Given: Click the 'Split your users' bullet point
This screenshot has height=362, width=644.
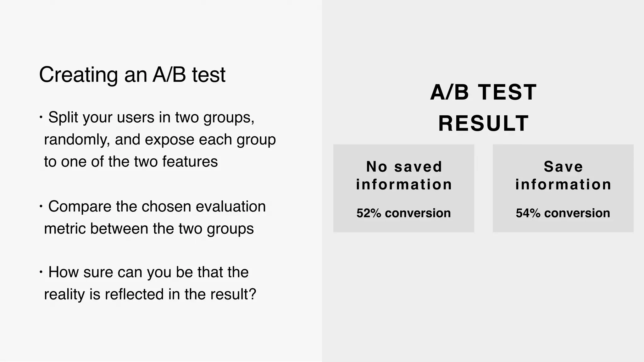Looking at the screenshot, I should coord(157,139).
